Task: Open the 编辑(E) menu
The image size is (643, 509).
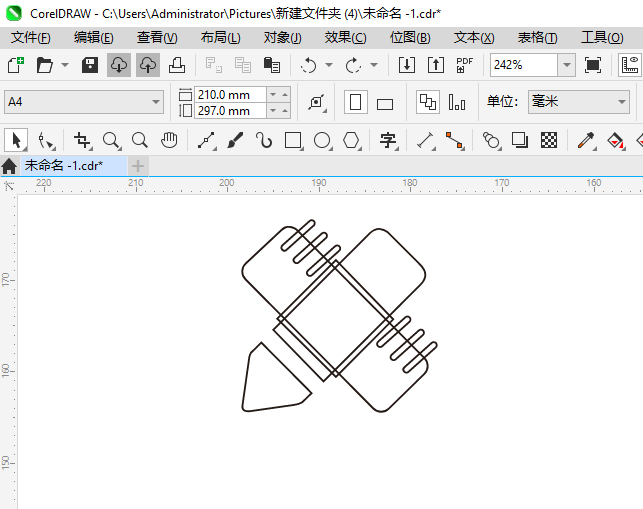Action: [x=93, y=38]
